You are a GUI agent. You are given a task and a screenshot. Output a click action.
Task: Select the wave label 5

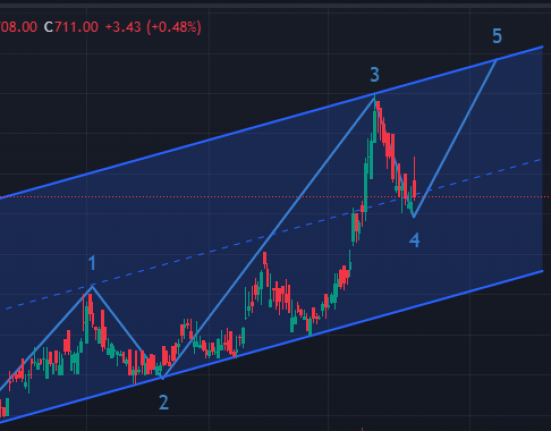tap(497, 36)
